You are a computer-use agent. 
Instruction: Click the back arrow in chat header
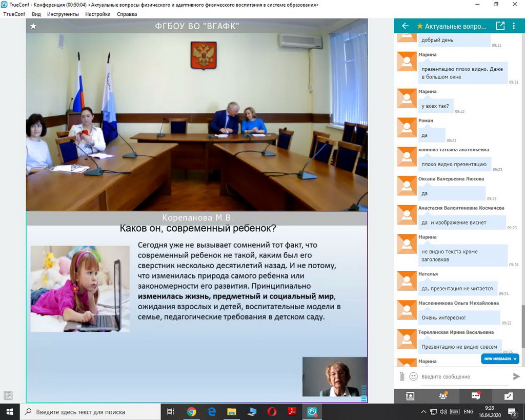405,26
